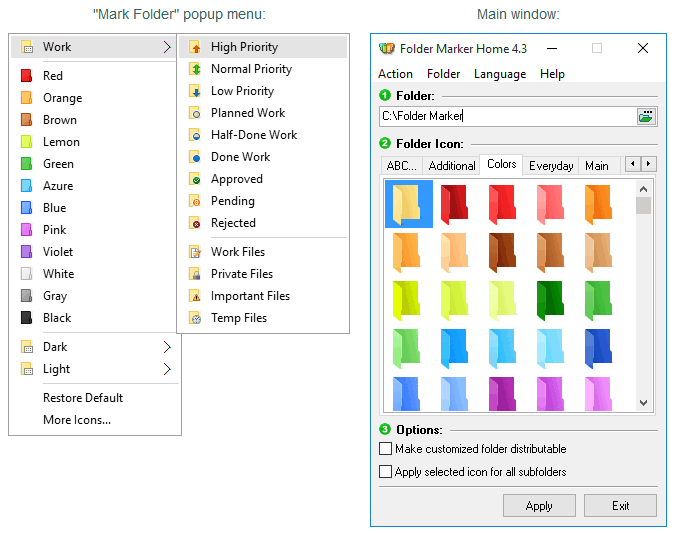Click the folder path input field
Viewport: 675px width, 533px height.
point(508,116)
